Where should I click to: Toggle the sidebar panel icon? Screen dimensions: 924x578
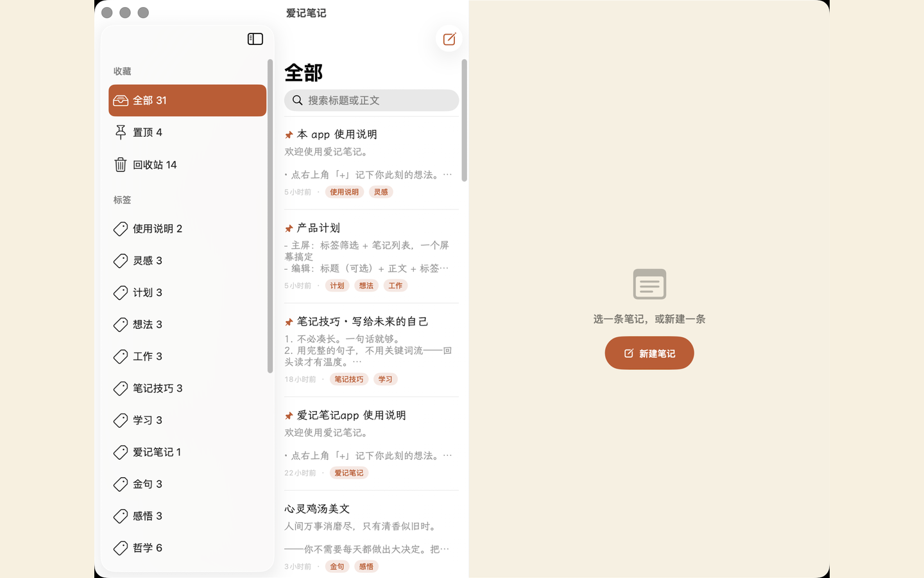(x=255, y=39)
